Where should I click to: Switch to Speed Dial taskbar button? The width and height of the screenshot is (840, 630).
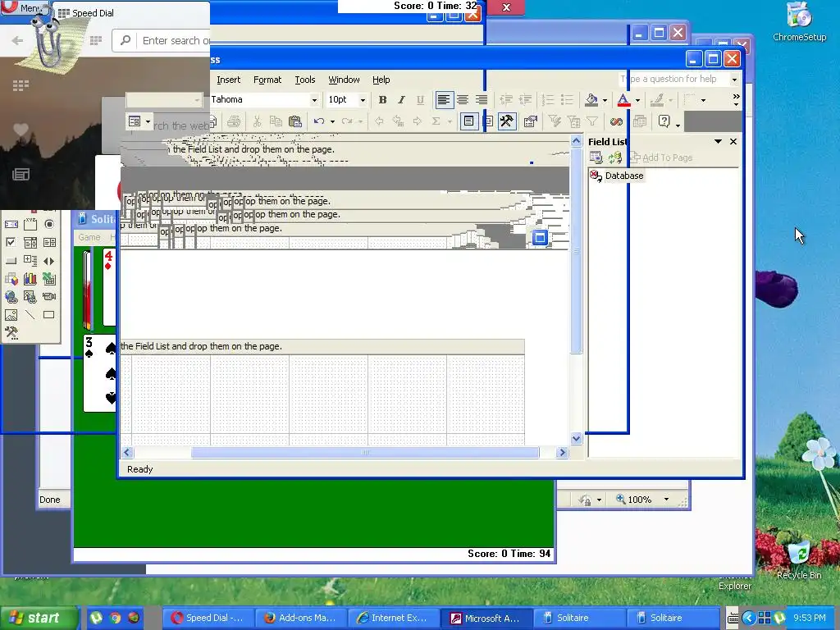(x=208, y=618)
